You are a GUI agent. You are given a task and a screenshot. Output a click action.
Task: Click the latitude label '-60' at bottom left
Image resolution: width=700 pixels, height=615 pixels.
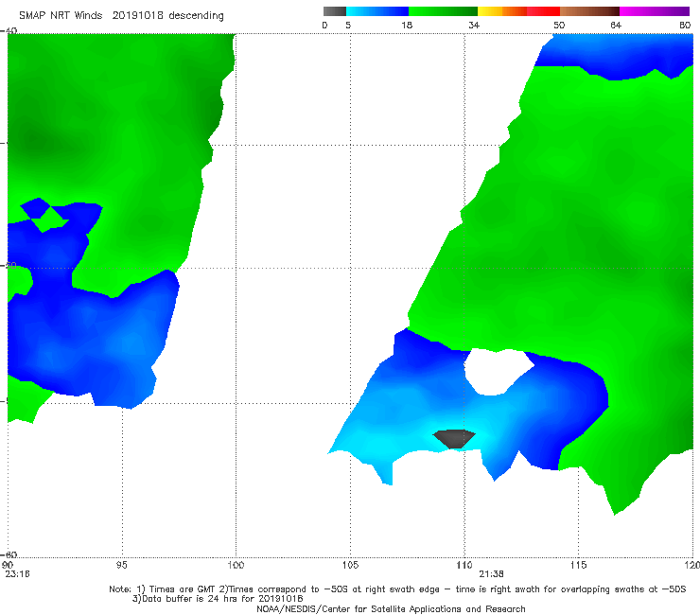[x=9, y=554]
